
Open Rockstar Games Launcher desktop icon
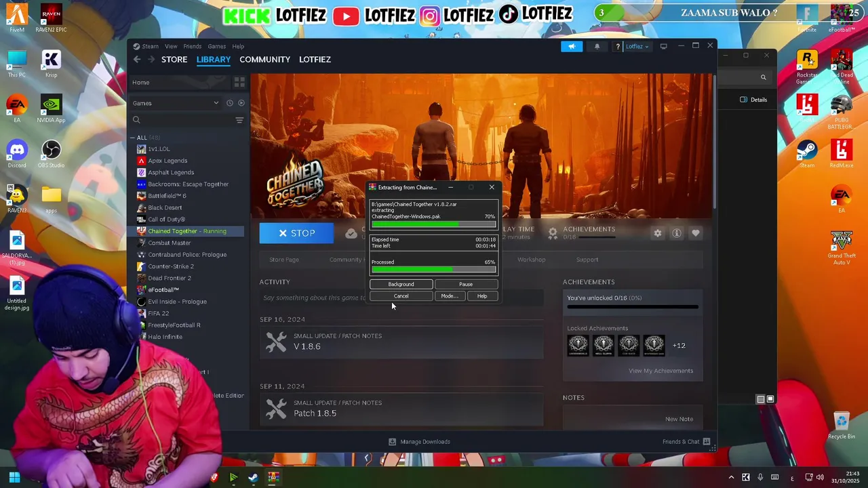(807, 67)
